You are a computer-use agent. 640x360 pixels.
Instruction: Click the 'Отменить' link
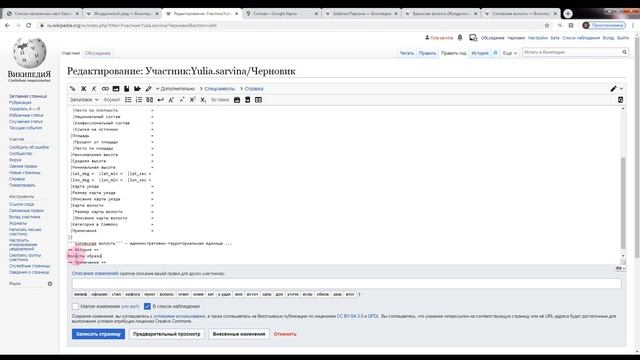285,334
